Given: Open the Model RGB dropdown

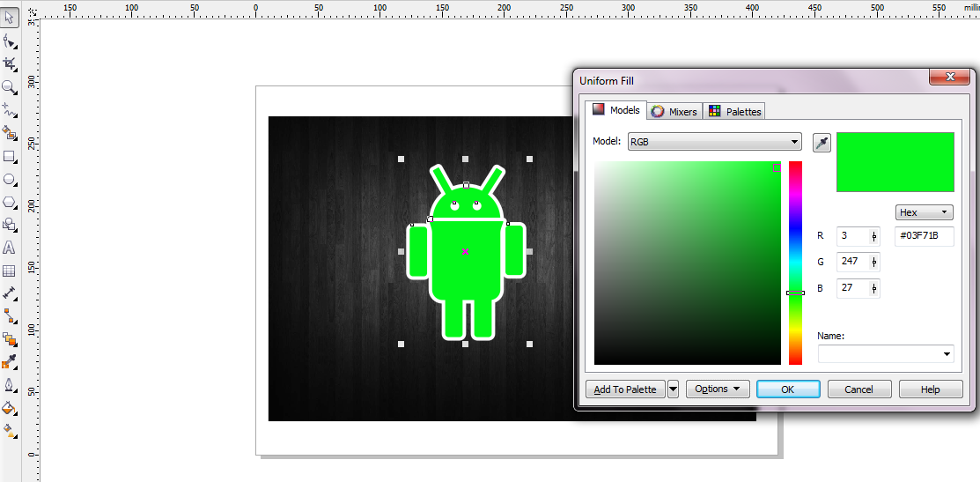Looking at the screenshot, I should [714, 142].
